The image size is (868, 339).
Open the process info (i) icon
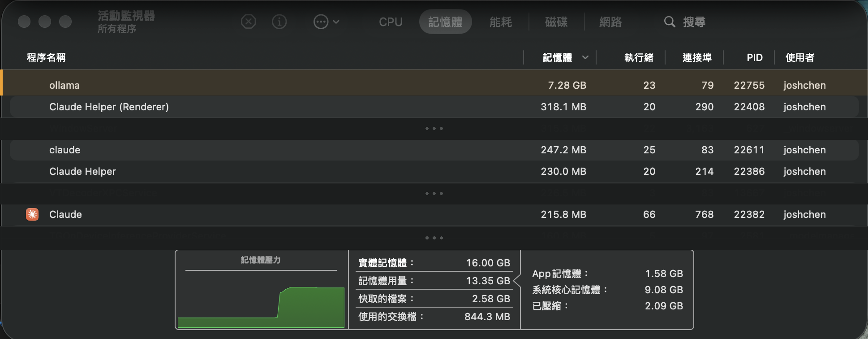click(279, 22)
